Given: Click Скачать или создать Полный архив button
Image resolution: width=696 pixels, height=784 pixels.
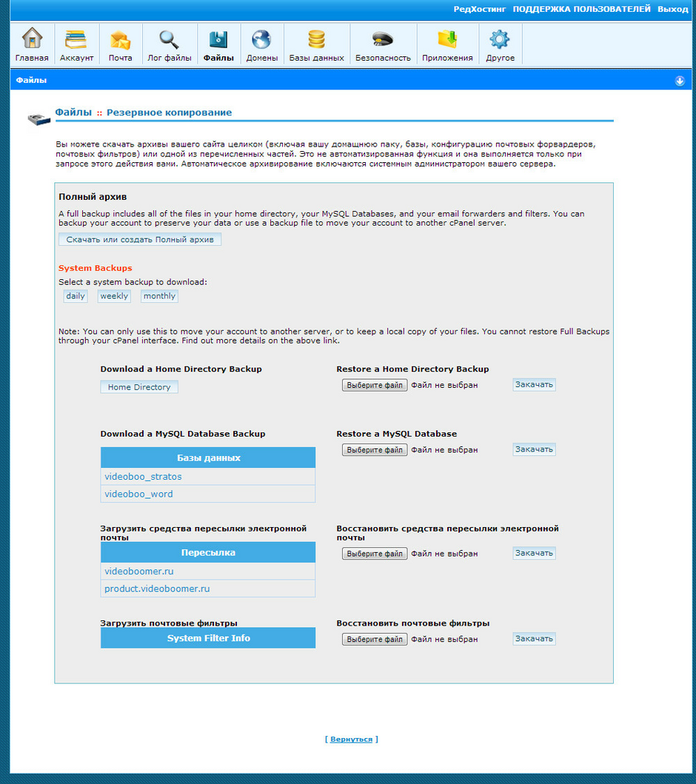Looking at the screenshot, I should pos(140,240).
